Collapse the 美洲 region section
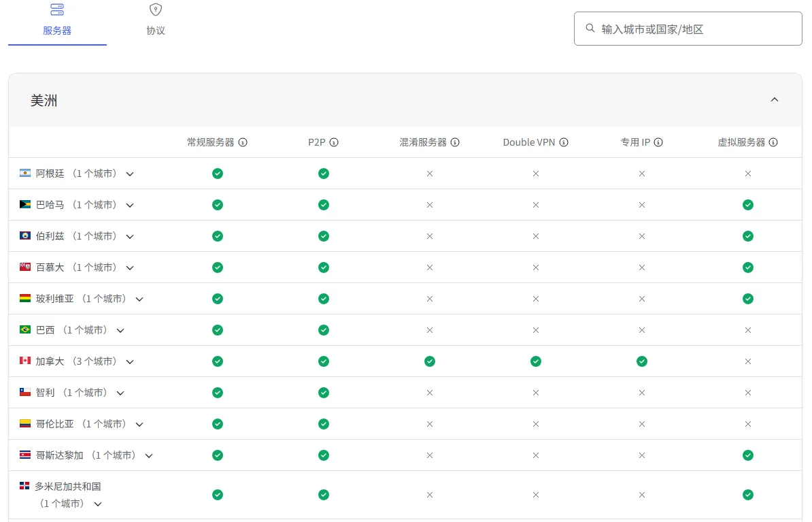 point(774,100)
